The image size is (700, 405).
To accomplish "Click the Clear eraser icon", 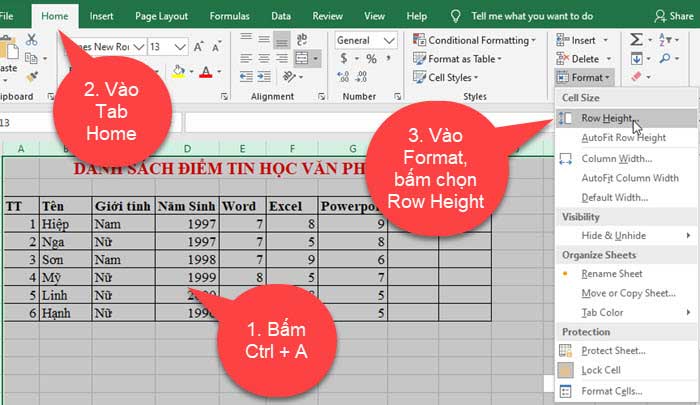I will pyautogui.click(x=636, y=76).
